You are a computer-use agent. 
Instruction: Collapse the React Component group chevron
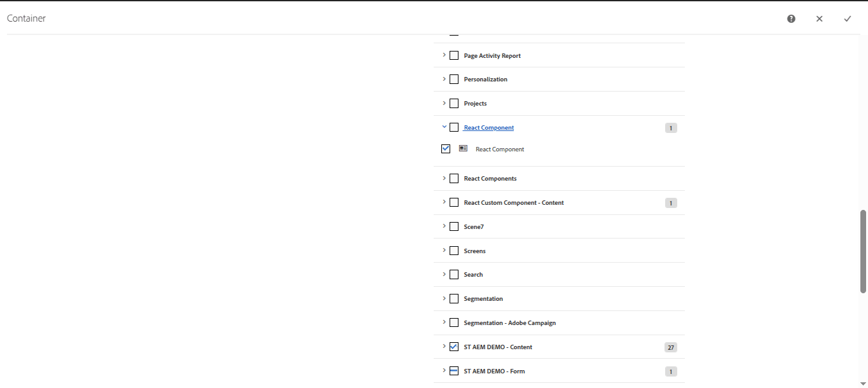coord(444,127)
